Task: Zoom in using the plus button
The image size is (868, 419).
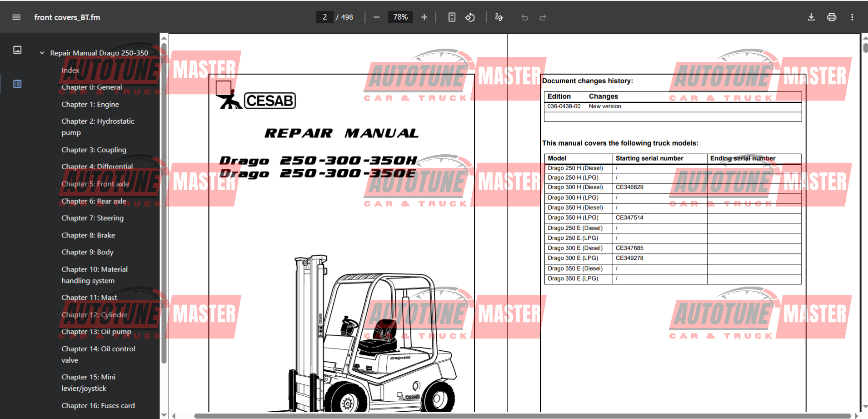Action: [x=424, y=17]
